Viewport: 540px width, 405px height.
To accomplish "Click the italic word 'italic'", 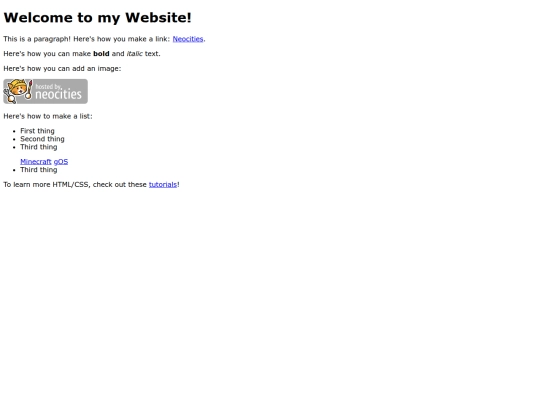I will click(x=135, y=54).
